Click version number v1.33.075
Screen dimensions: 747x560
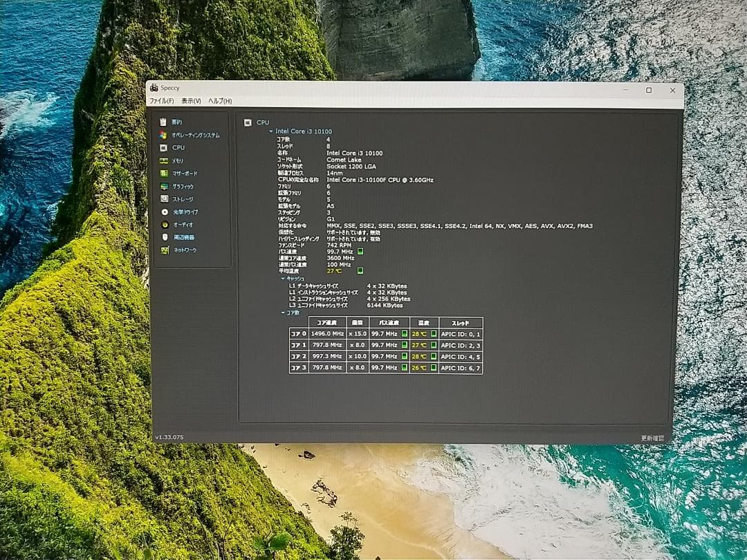tap(169, 437)
